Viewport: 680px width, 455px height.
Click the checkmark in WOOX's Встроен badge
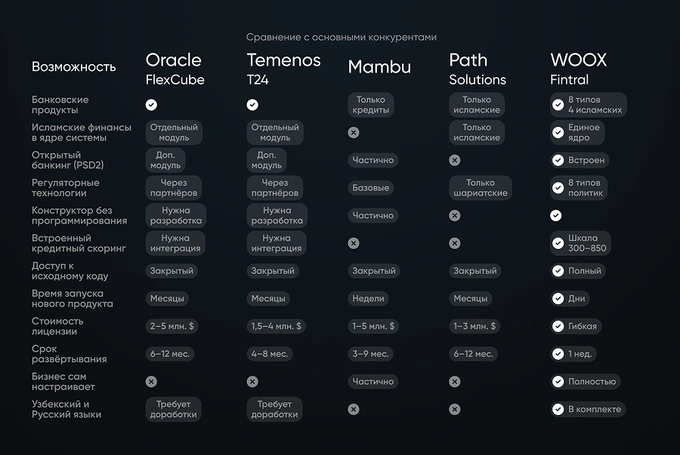coord(558,160)
